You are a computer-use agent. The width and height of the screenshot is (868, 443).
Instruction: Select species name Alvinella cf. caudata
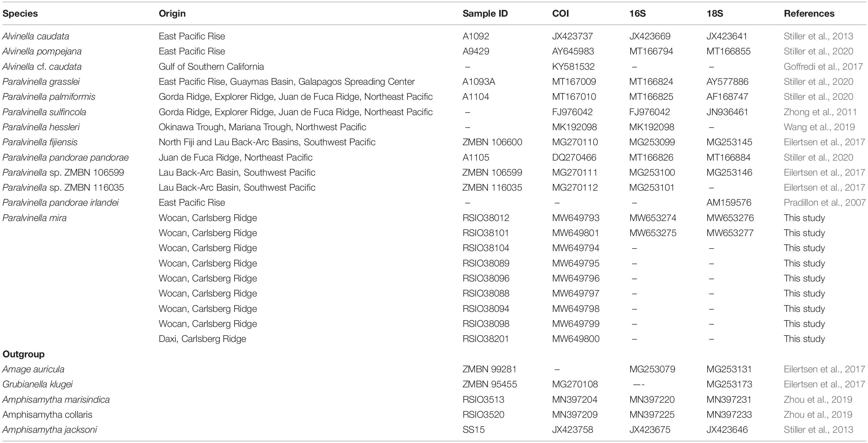tap(42, 67)
